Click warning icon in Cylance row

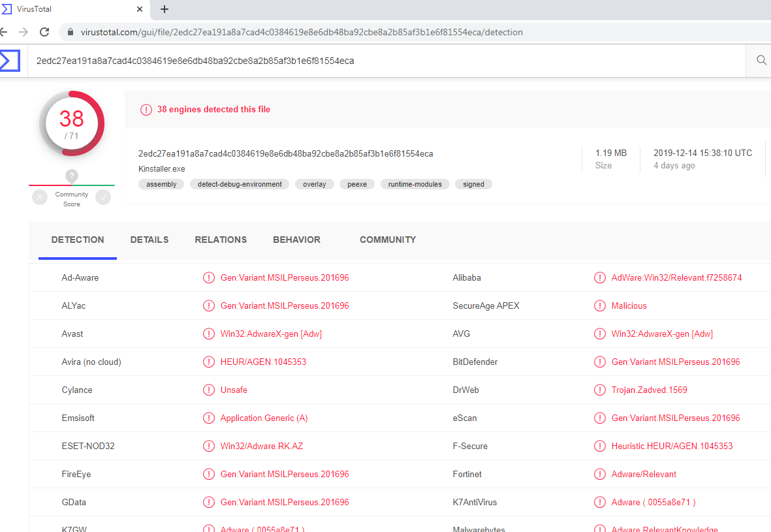pyautogui.click(x=208, y=390)
